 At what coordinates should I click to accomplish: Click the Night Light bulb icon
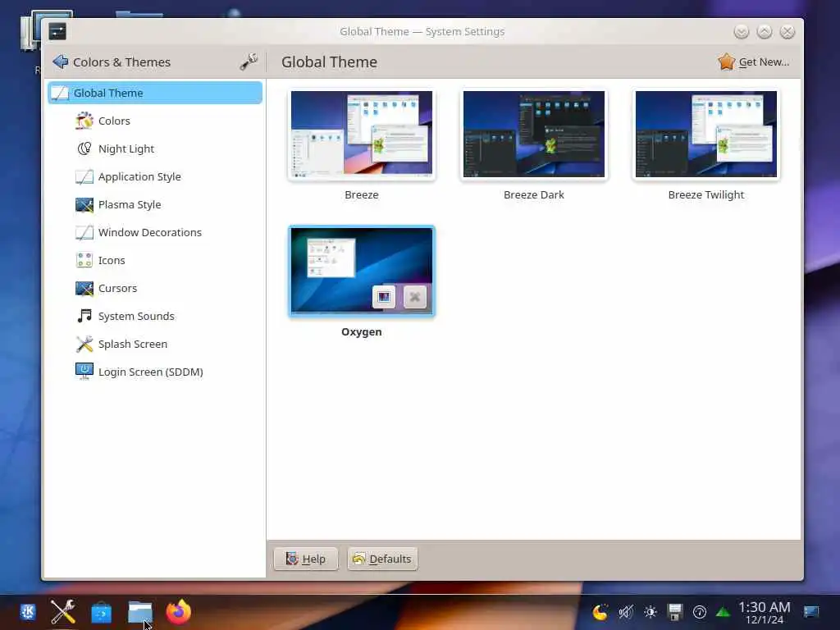(84, 148)
